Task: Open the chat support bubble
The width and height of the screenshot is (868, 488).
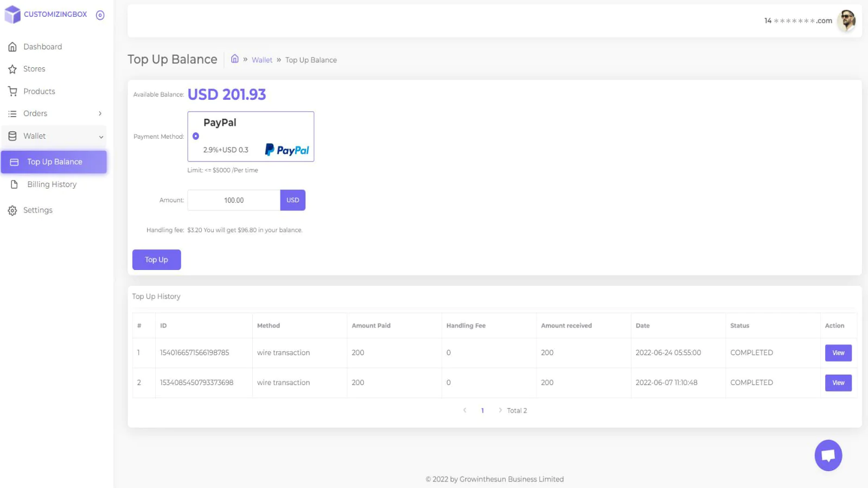Action: click(x=828, y=455)
